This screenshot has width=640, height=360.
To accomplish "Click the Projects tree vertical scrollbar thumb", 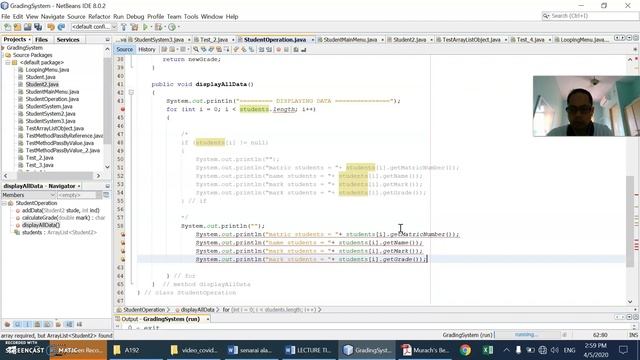I will tap(107, 100).
